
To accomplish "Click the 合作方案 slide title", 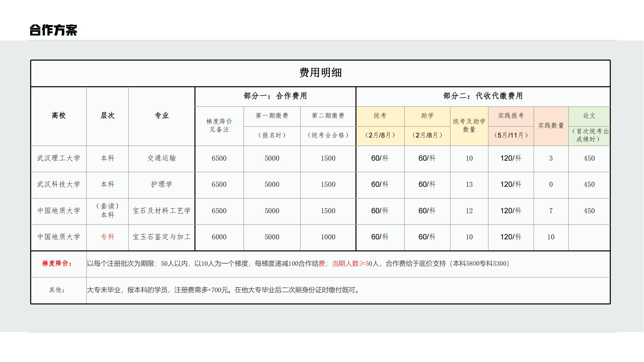I will pos(53,30).
